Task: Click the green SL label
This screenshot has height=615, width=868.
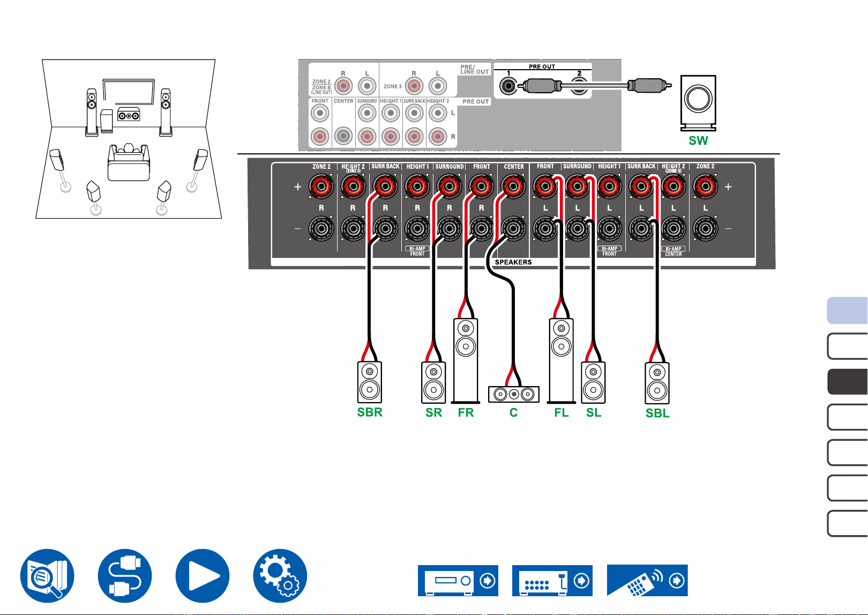Action: click(594, 412)
